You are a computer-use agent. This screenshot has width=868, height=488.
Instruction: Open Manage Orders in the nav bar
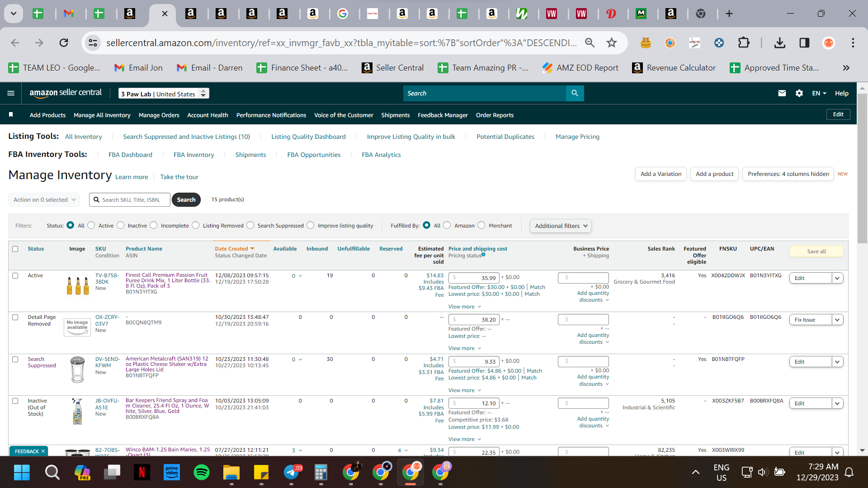[x=159, y=115]
